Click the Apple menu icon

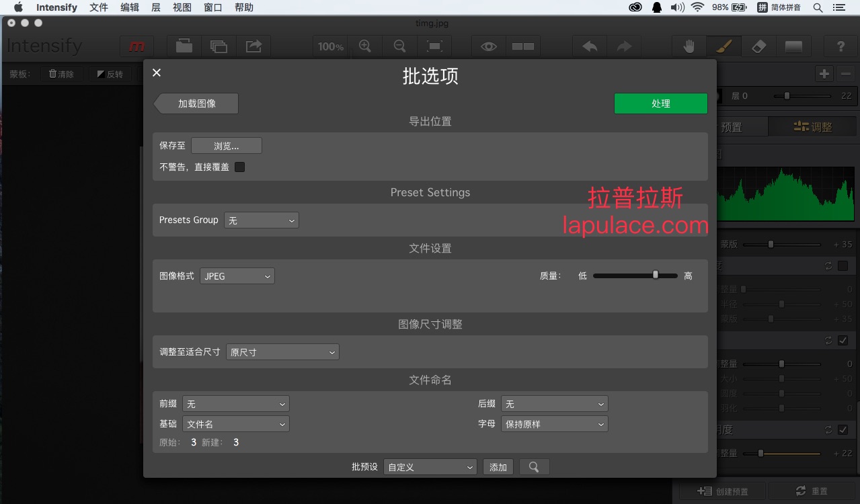click(18, 7)
